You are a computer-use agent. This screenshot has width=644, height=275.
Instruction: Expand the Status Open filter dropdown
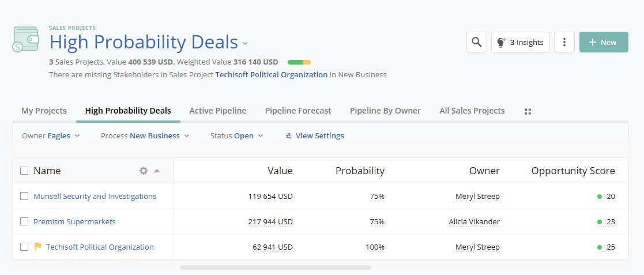236,136
